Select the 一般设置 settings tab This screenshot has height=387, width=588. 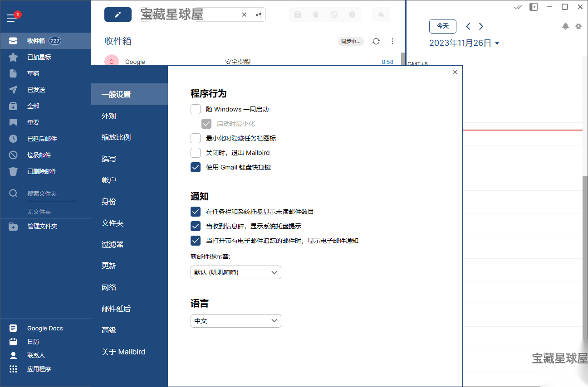[x=129, y=94]
